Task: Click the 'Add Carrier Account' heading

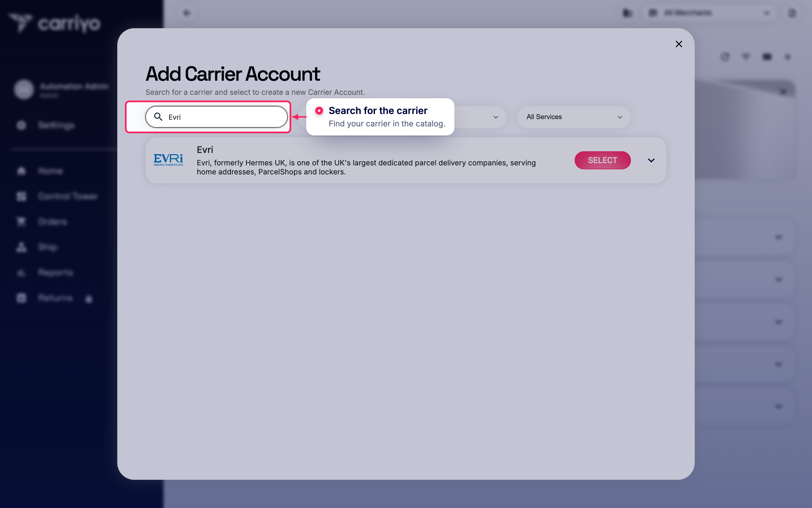Action: point(233,74)
